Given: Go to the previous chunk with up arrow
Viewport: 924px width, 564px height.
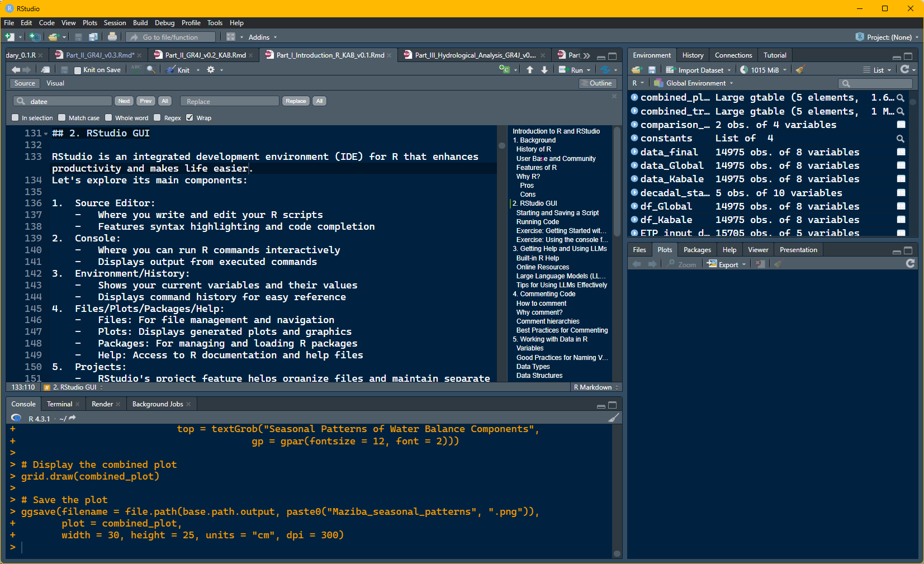Looking at the screenshot, I should pos(530,70).
